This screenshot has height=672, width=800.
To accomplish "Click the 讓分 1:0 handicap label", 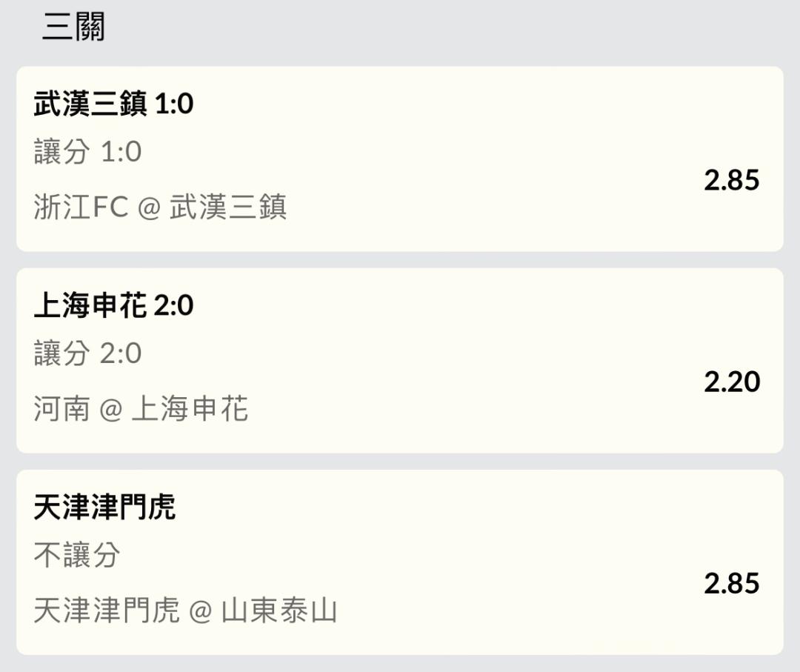I will pos(87,152).
